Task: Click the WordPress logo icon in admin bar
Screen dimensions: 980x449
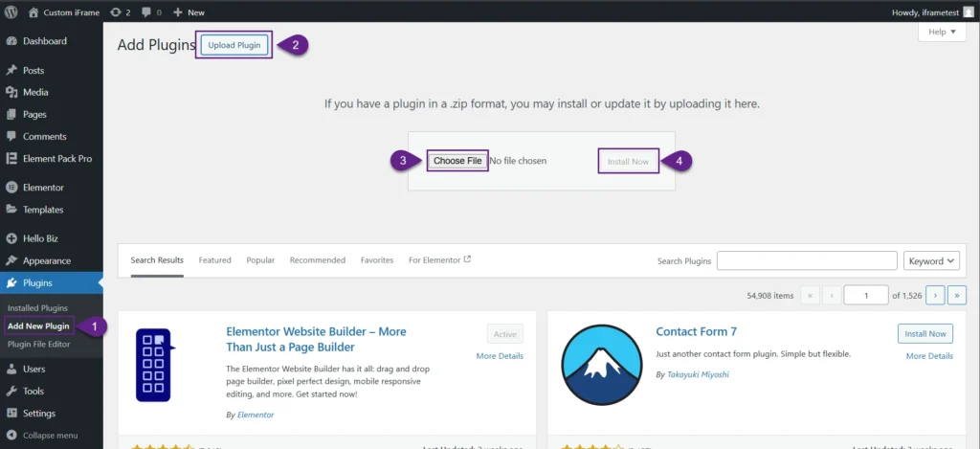Action: pos(11,11)
